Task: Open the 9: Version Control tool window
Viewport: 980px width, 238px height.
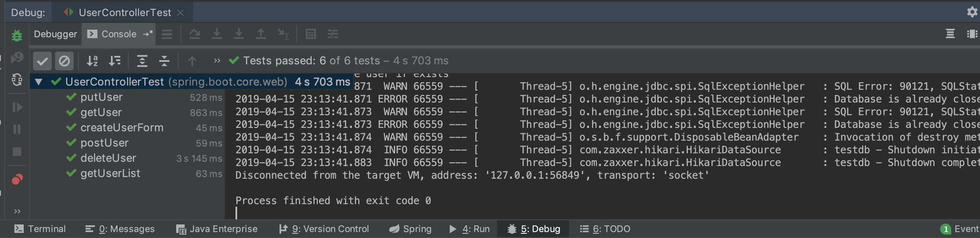Action: (324, 229)
